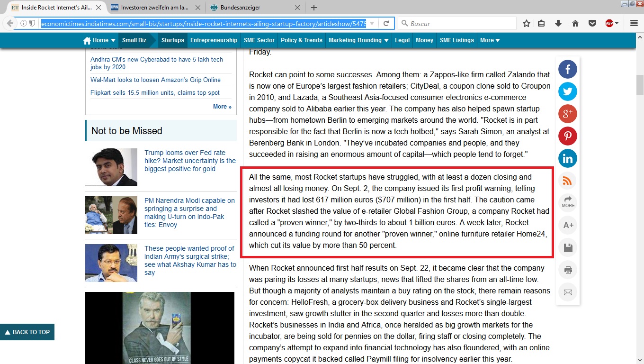This screenshot has height=364, width=644.
Task: Pin article on Pinterest
Action: (567, 136)
